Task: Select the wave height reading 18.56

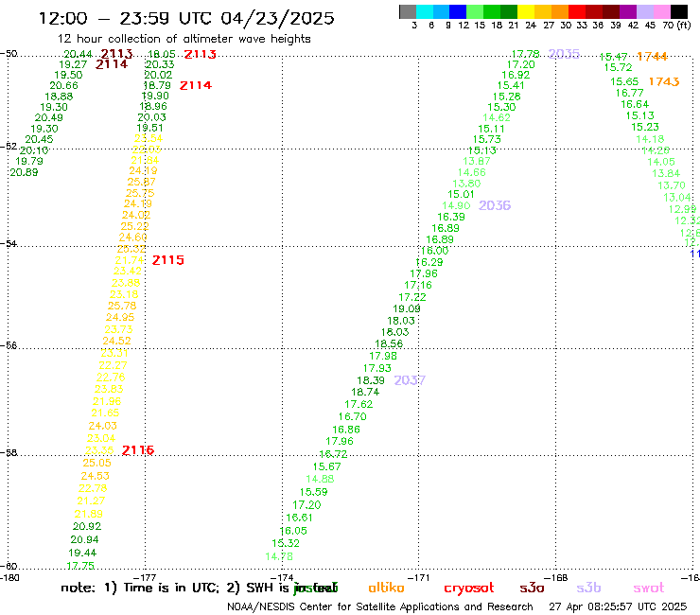Action: click(x=389, y=343)
